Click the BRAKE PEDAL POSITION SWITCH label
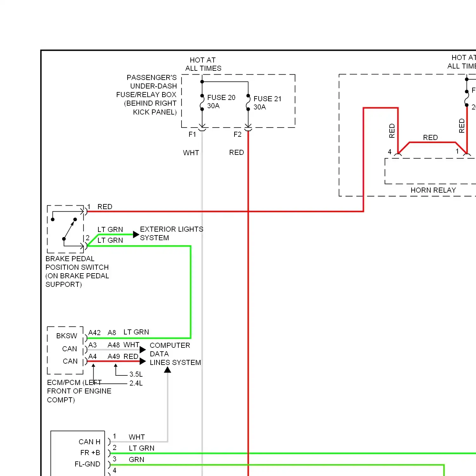The height and width of the screenshot is (476, 476). click(x=77, y=272)
